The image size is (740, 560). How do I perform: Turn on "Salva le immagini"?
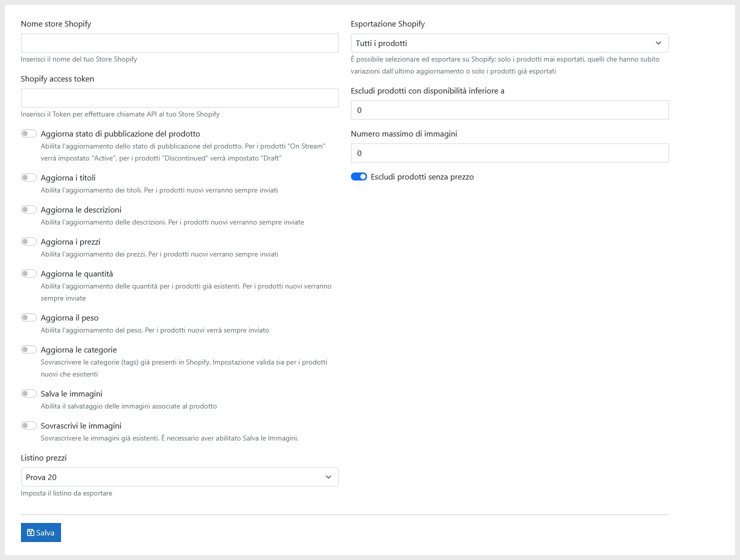[x=29, y=393]
